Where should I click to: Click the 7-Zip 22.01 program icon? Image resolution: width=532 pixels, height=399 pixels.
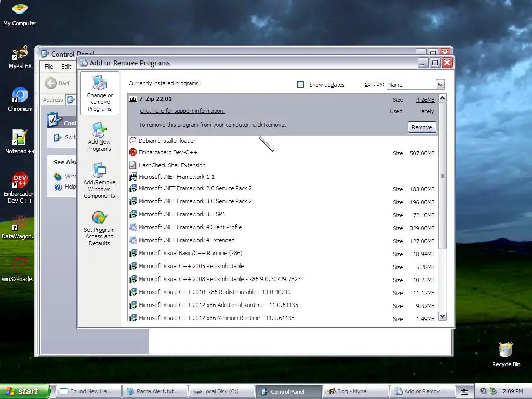pos(133,99)
